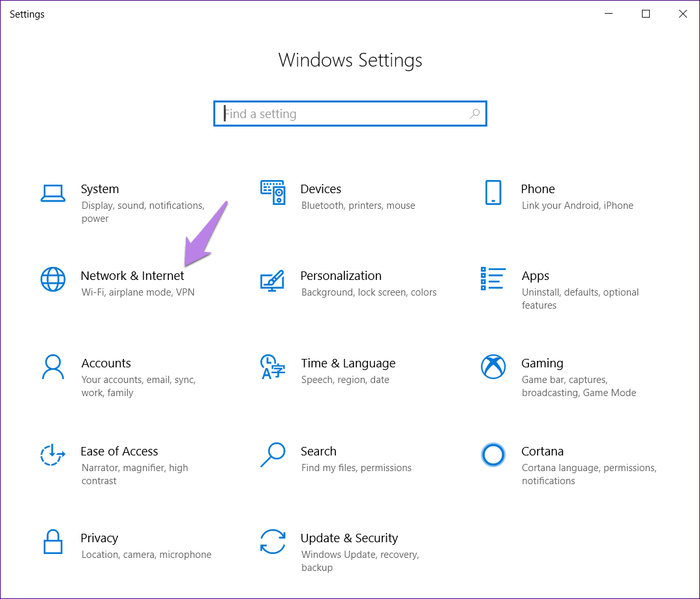Open the Gaming title link
Screen dimensions: 700x599
(542, 363)
